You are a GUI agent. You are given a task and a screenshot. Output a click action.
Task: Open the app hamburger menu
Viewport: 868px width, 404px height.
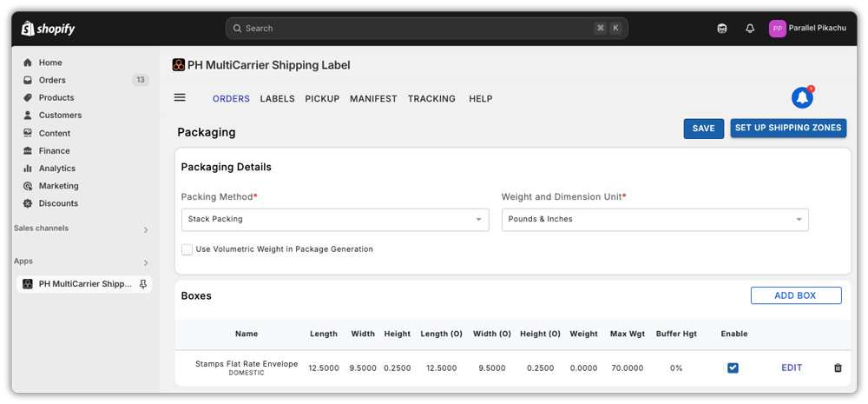(x=180, y=97)
